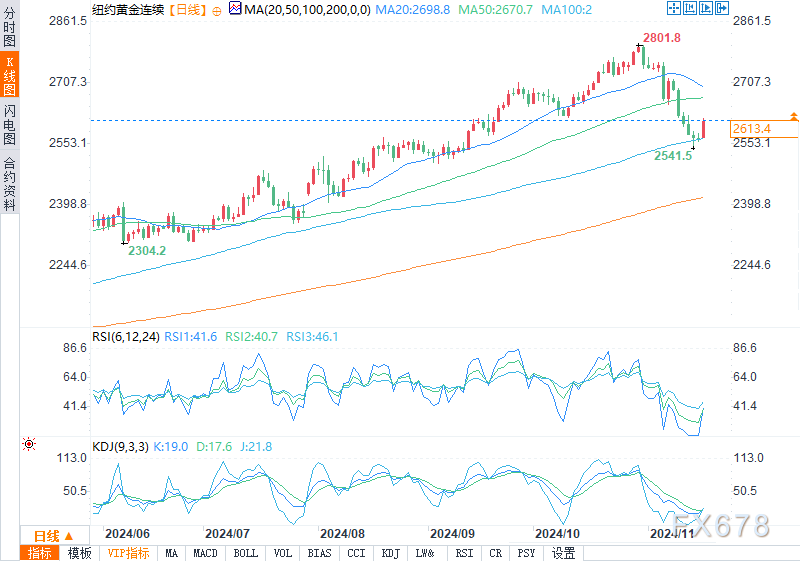Open the RSI(6,12,24) parameter settings
The image size is (800, 561).
(x=125, y=337)
